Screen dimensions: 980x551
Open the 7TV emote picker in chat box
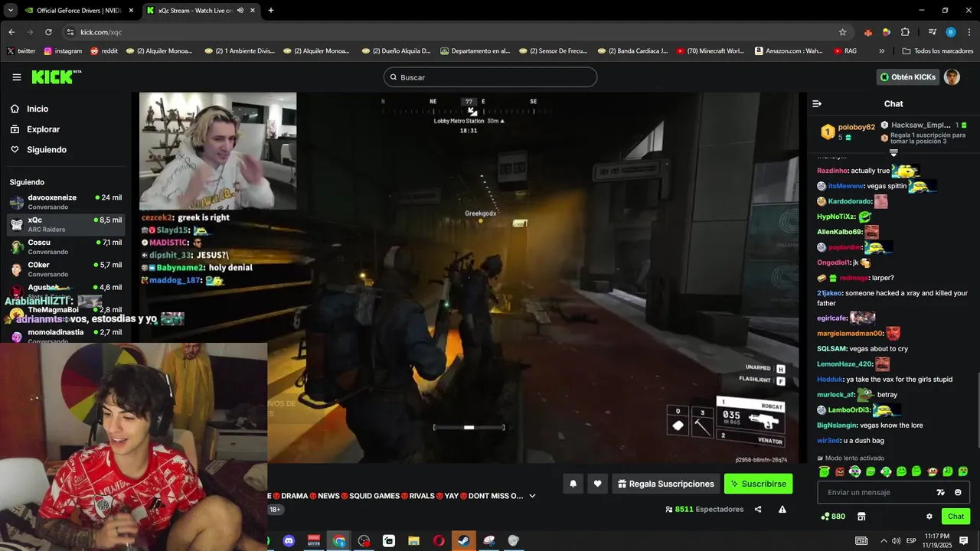[941, 493]
